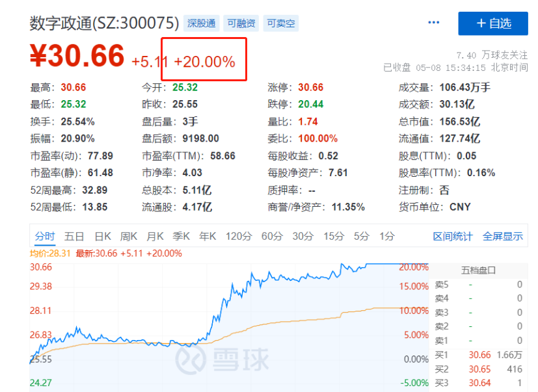538x392 pixels.
Task: Click the 52周最低 value 13.85
Action: [95, 207]
